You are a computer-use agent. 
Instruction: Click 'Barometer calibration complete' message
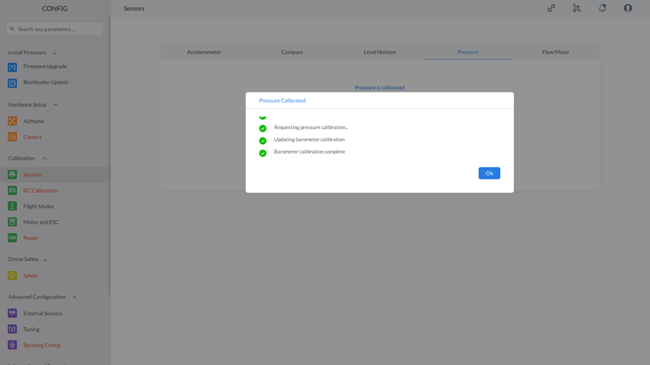[x=309, y=152]
